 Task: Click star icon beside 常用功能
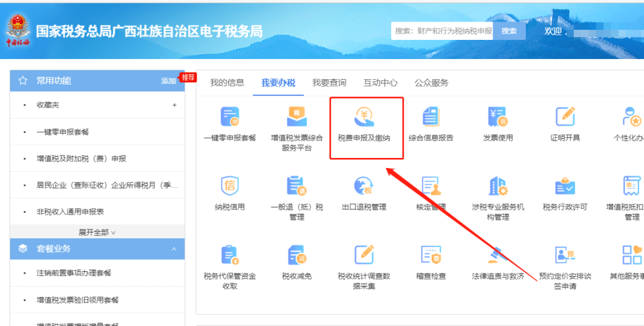coord(23,81)
